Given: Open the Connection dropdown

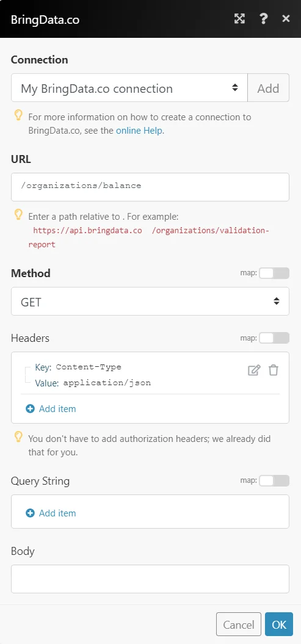Looking at the screenshot, I should pyautogui.click(x=129, y=88).
